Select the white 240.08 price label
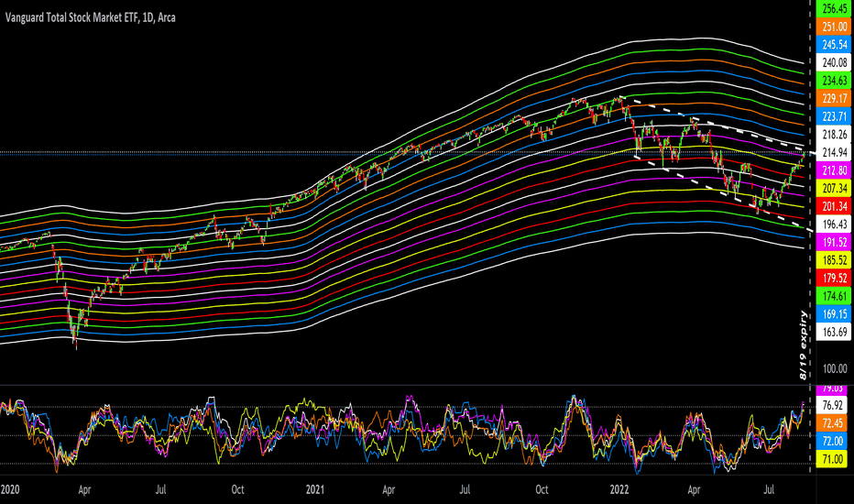The image size is (854, 504). click(835, 62)
